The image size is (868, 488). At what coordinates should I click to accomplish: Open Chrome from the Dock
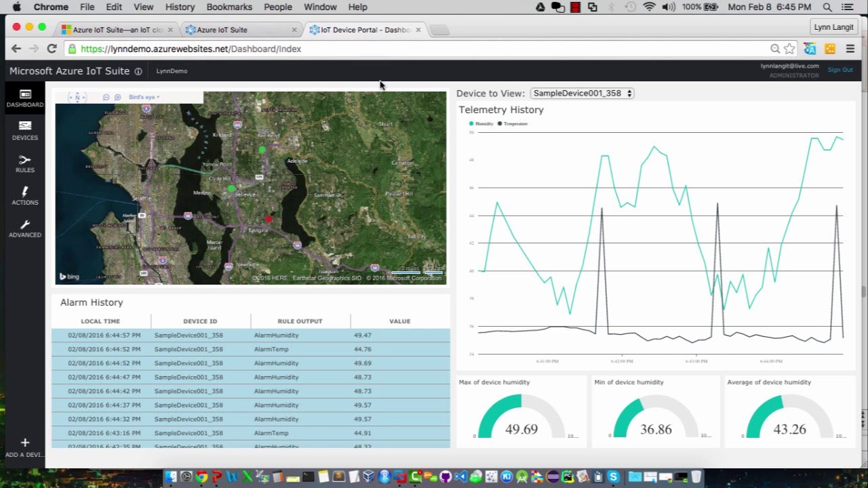click(x=201, y=477)
